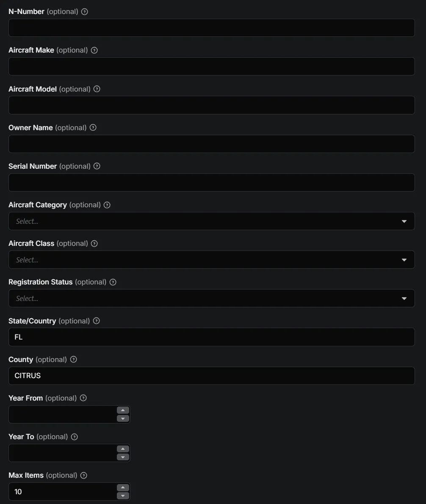Open the Registration Status select menu
426x504 pixels.
coord(211,298)
